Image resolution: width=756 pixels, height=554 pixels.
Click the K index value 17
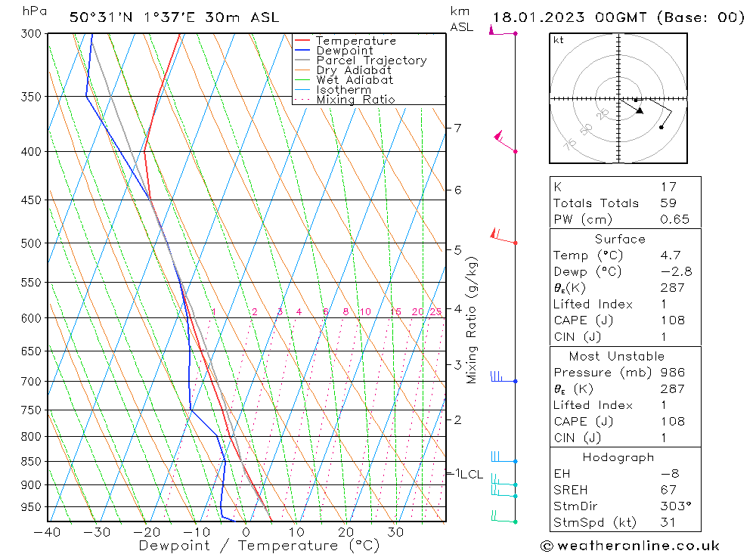tap(669, 187)
